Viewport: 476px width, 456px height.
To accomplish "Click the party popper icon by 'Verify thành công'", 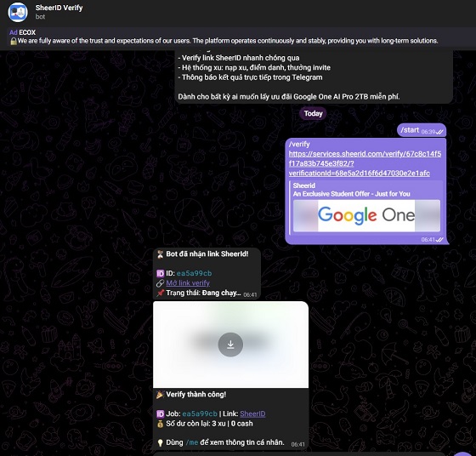I will pos(160,395).
